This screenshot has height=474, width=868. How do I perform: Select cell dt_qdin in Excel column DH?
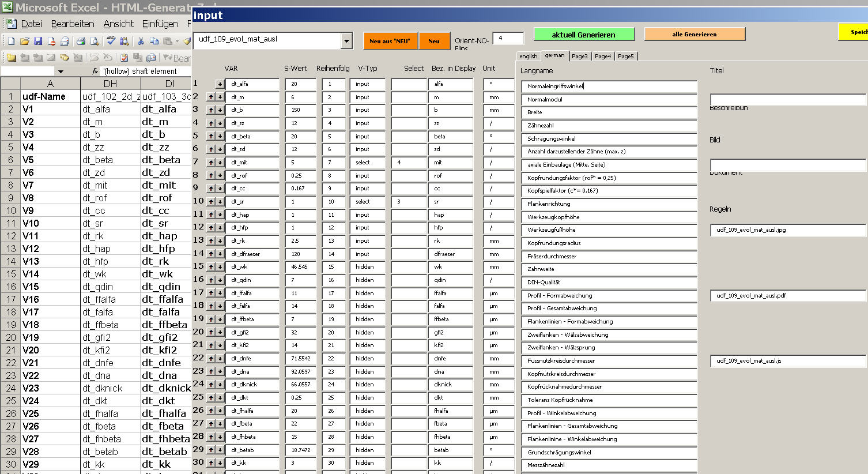[x=110, y=287]
